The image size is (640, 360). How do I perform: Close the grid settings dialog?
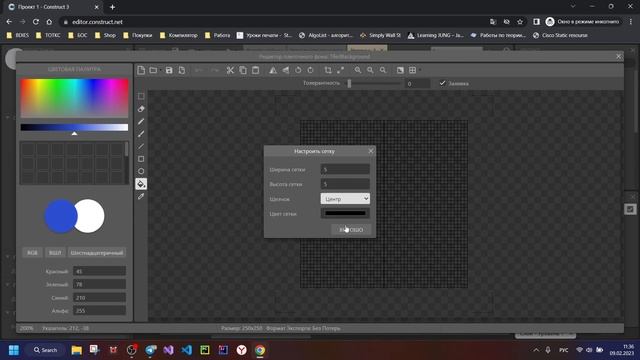(371, 151)
